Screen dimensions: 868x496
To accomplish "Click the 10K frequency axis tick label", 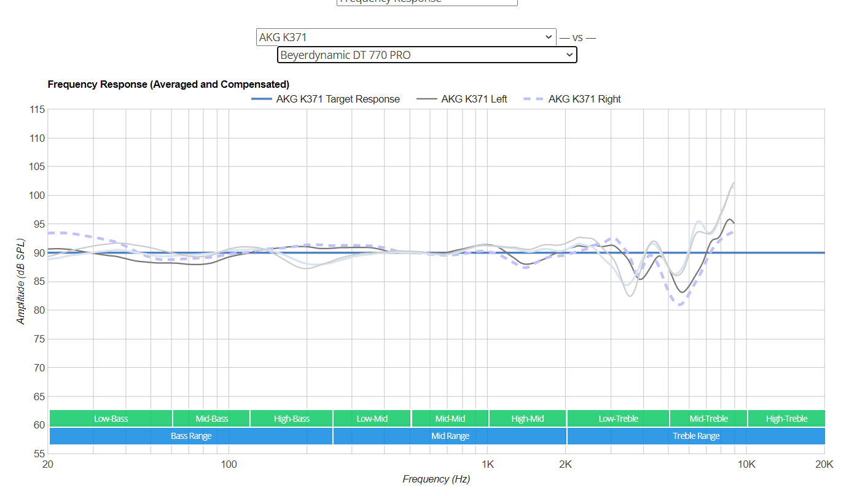I will 746,463.
